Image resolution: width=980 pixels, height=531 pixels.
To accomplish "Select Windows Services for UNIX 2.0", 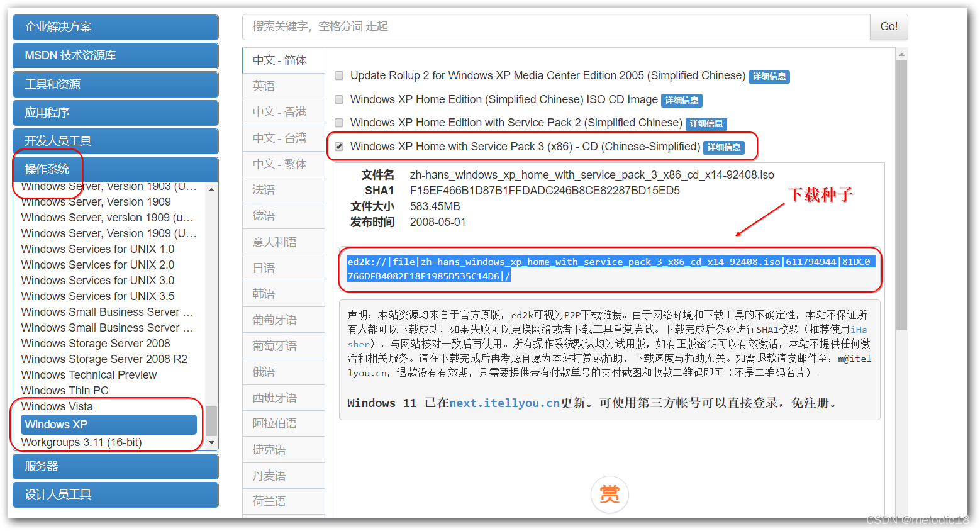I will 98,265.
